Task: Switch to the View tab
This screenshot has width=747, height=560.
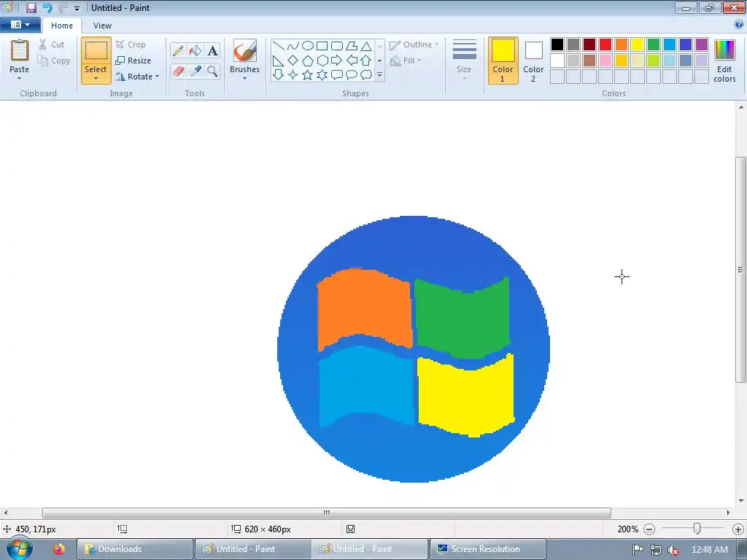Action: click(102, 26)
